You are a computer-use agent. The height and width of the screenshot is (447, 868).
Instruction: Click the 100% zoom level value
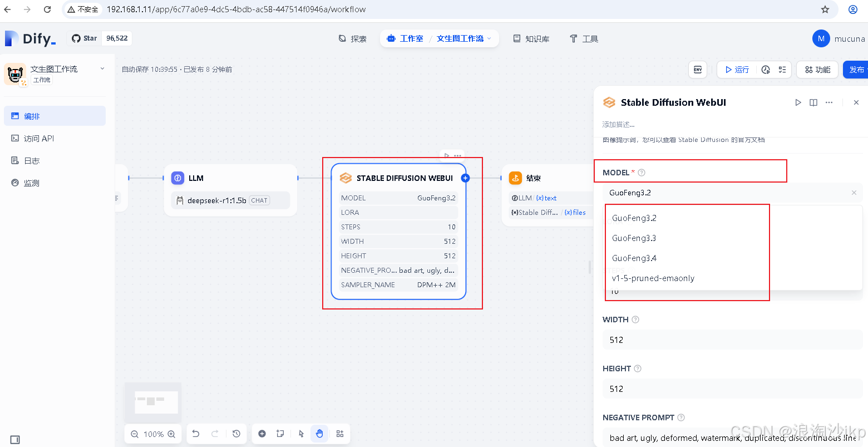(154, 434)
